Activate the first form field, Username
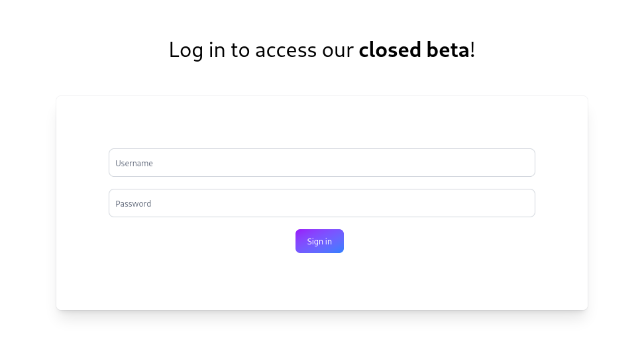The width and height of the screenshot is (644, 363). tap(321, 163)
